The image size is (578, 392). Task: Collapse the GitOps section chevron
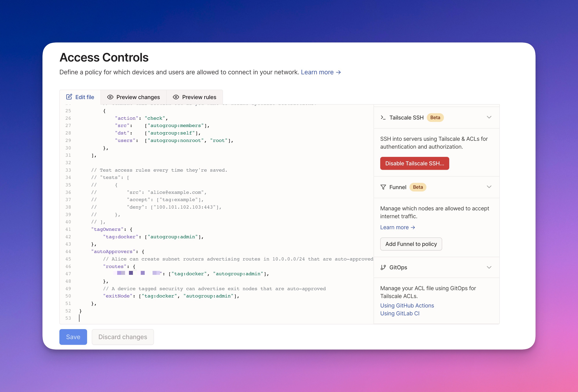[x=489, y=267]
